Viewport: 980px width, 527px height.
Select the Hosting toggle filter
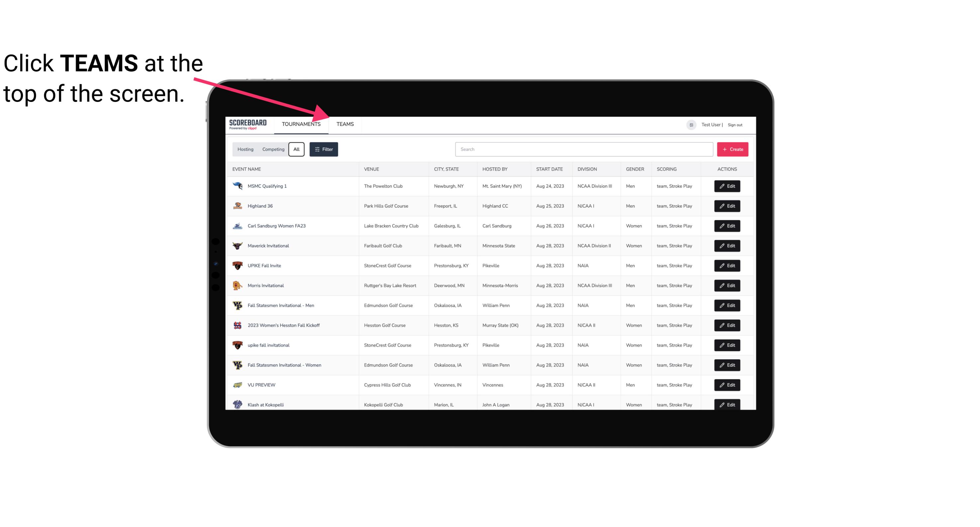245,149
